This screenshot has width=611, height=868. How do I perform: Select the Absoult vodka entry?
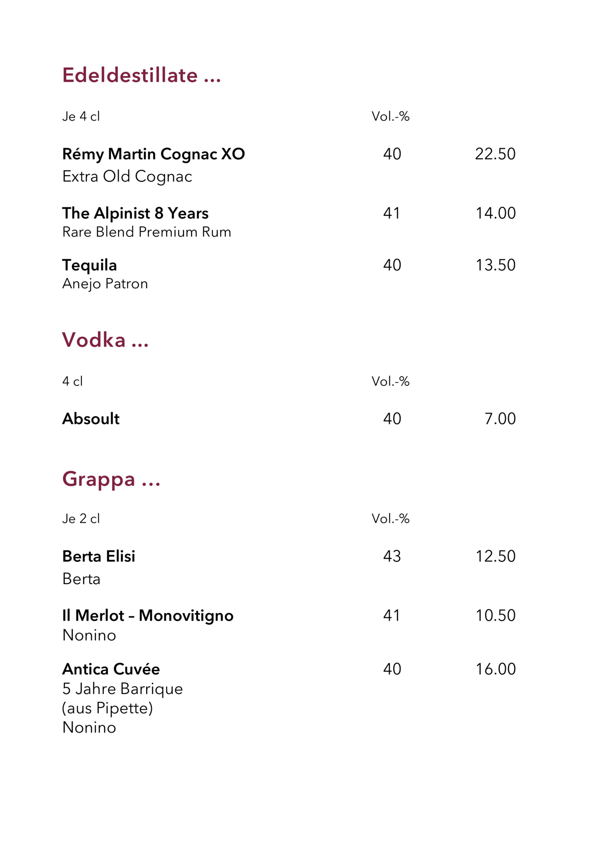(x=91, y=419)
